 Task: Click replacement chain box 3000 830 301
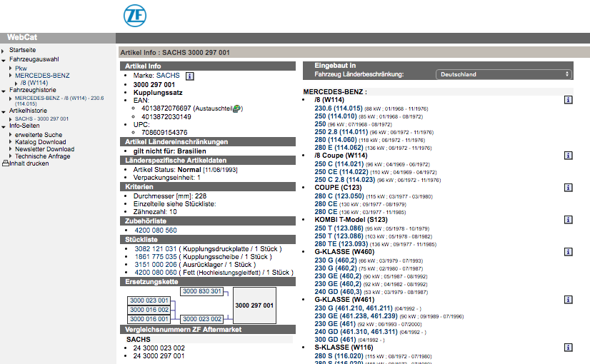[x=201, y=291]
